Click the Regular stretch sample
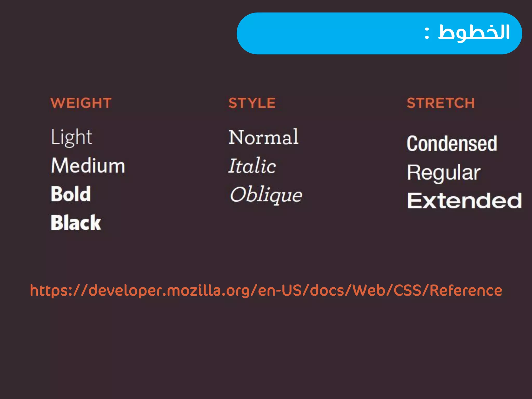Screen dimensions: 532x399 pyautogui.click(x=444, y=173)
